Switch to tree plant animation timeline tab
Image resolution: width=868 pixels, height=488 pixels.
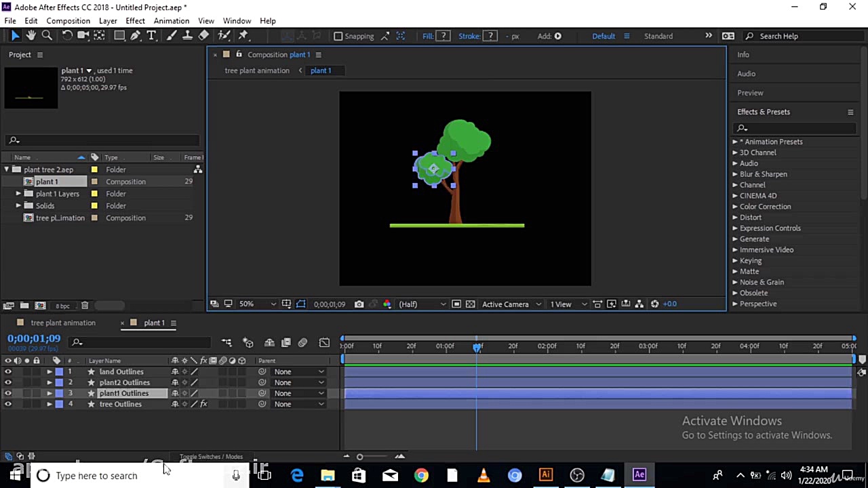(x=62, y=323)
